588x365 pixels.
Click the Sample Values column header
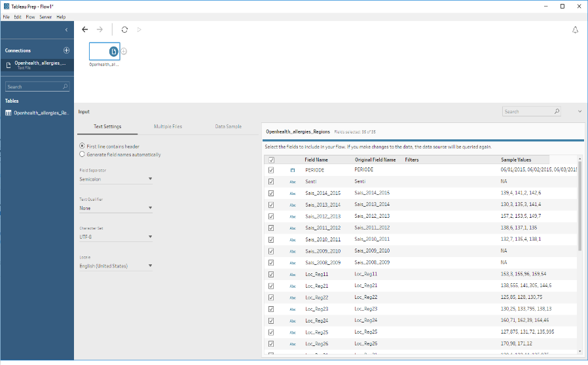tap(516, 160)
